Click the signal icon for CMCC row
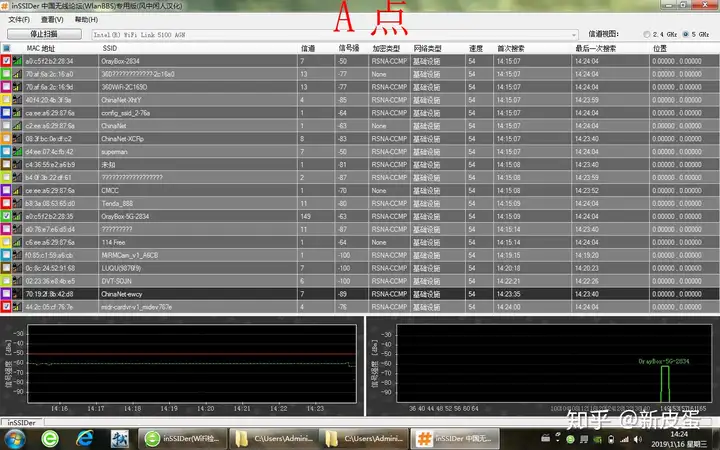This screenshot has height=450, width=720. (x=17, y=190)
